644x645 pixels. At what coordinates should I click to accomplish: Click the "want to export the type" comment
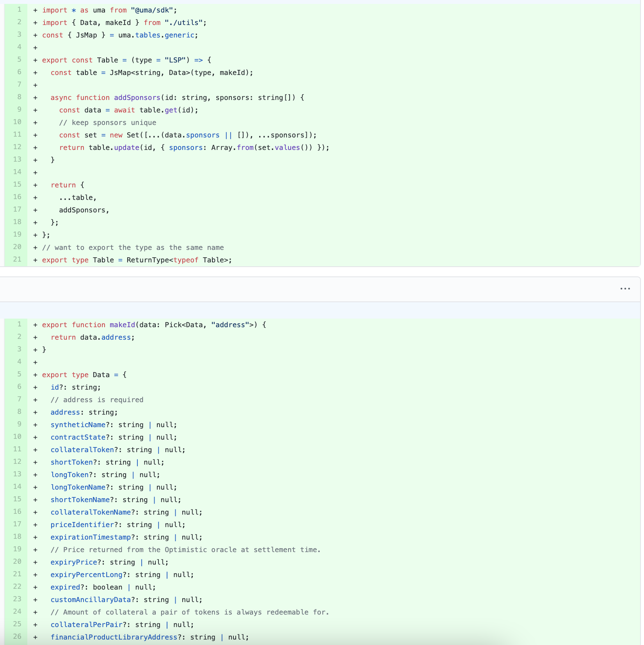133,248
